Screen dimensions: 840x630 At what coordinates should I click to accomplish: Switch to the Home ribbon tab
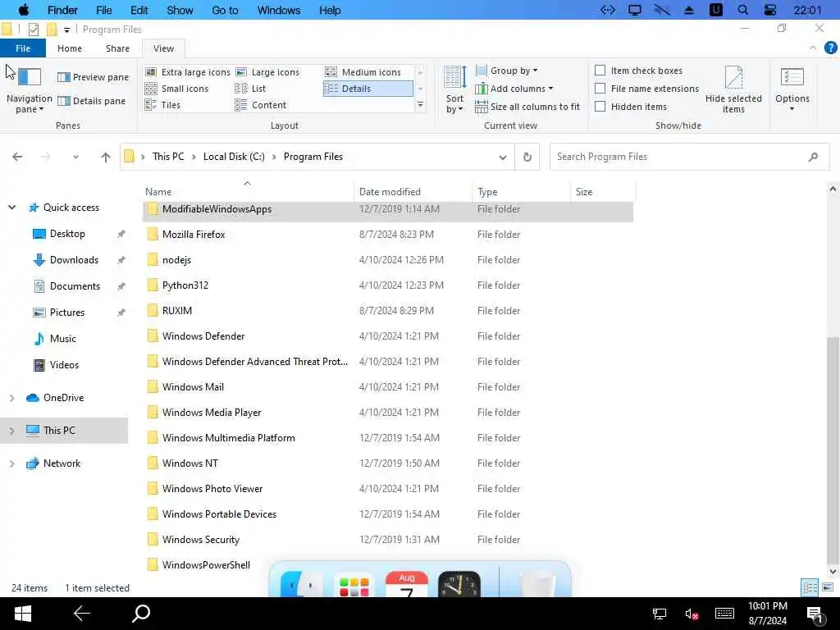click(70, 48)
